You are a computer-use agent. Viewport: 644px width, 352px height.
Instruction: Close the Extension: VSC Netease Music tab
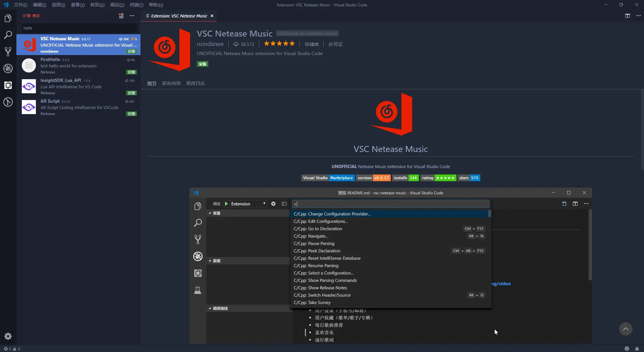pos(212,16)
